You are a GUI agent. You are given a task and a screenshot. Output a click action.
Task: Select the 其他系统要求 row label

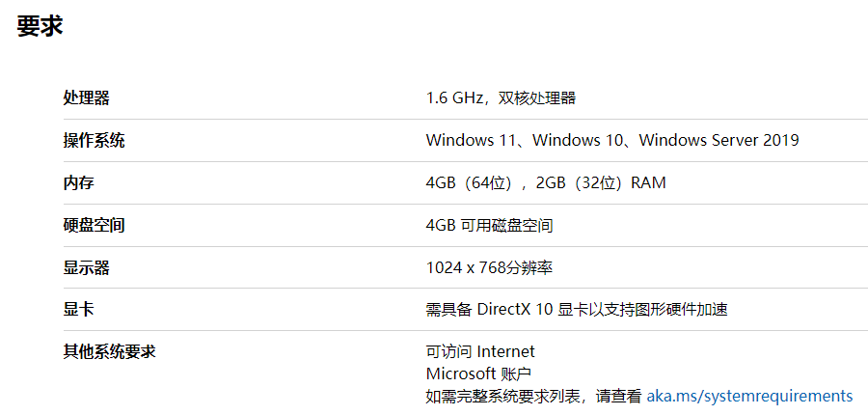110,351
